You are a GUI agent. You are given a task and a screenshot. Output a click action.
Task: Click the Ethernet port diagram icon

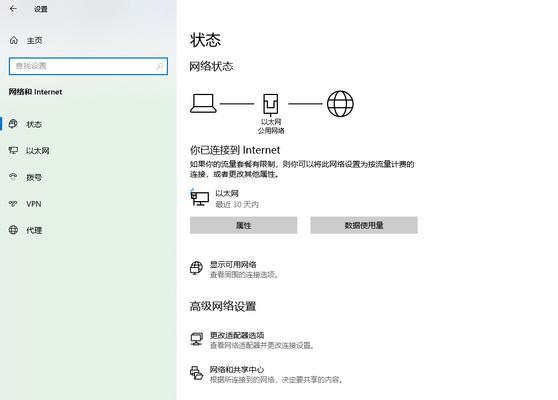pos(270,104)
